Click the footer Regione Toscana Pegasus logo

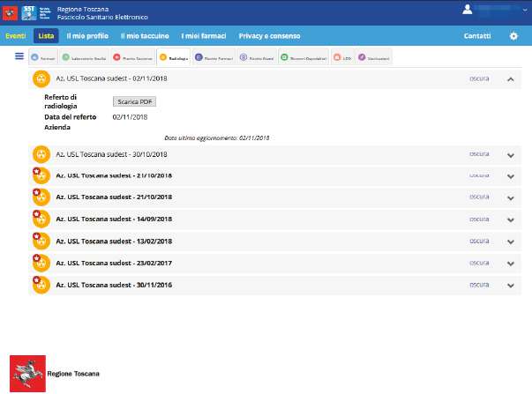coord(27,374)
